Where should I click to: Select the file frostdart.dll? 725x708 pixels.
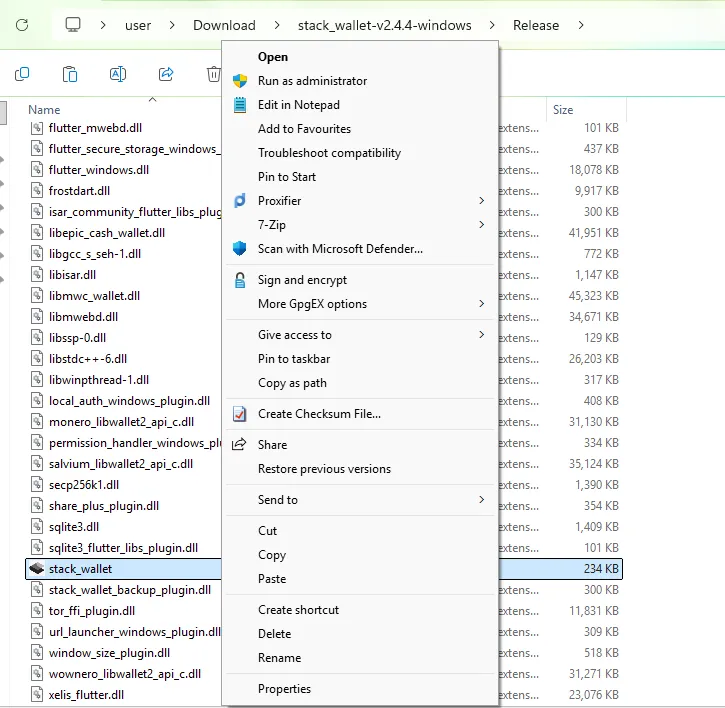tap(79, 191)
